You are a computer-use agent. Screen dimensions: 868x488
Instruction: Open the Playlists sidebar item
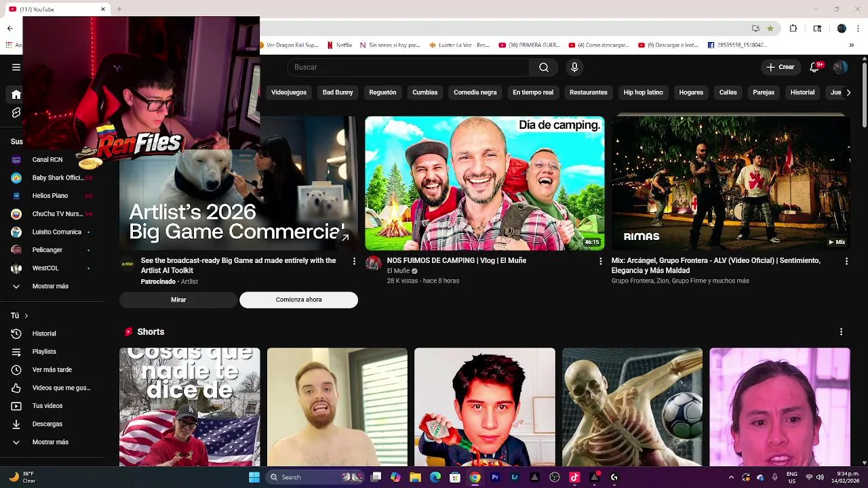tap(44, 352)
